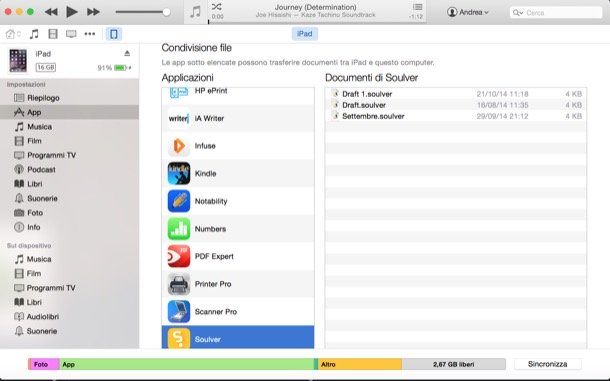Select Soulver in the applications list
Image resolution: width=610 pixels, height=381 pixels.
[238, 337]
